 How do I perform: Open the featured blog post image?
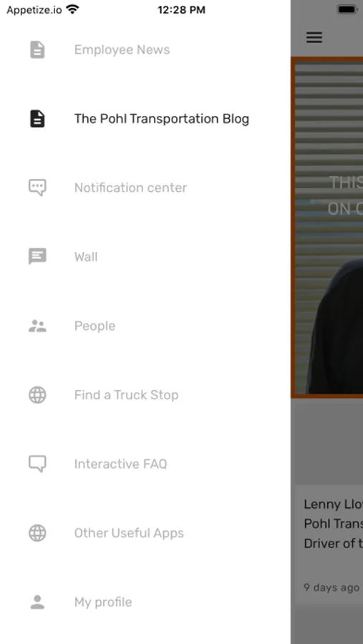tap(328, 228)
